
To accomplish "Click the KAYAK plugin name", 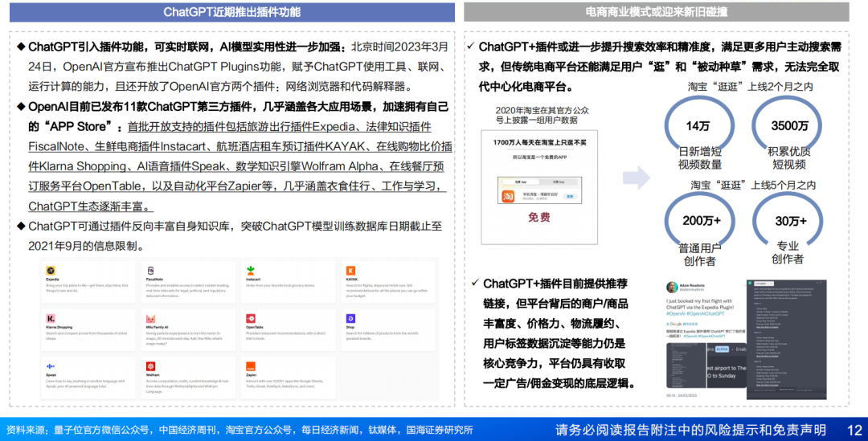I will (352, 280).
